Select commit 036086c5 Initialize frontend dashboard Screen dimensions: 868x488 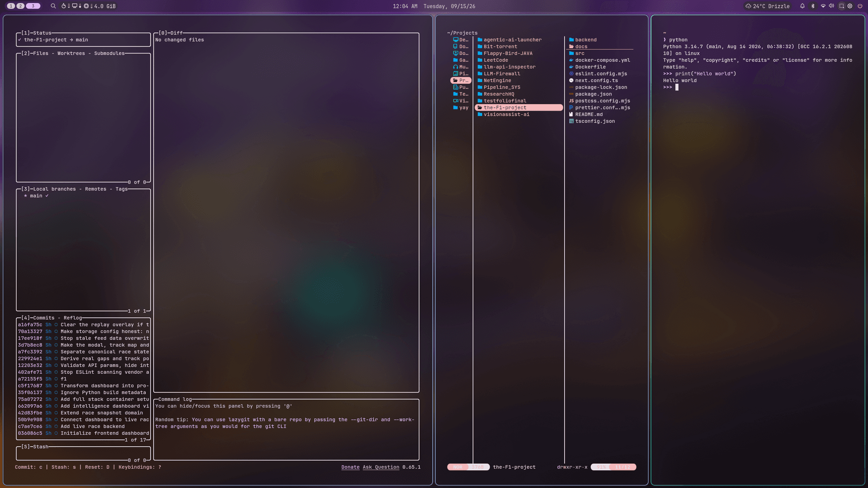point(83,433)
